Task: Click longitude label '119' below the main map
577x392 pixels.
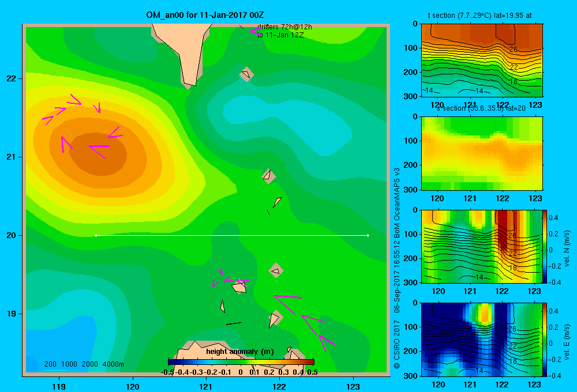Action: pos(59,386)
